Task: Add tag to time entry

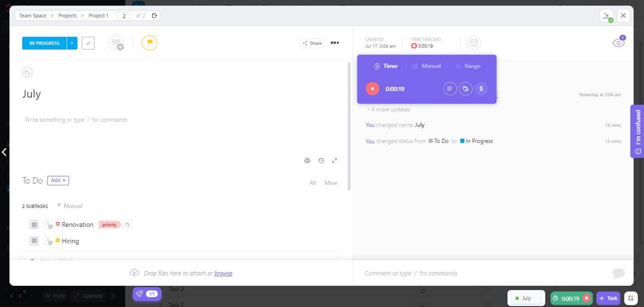Action: pyautogui.click(x=465, y=89)
